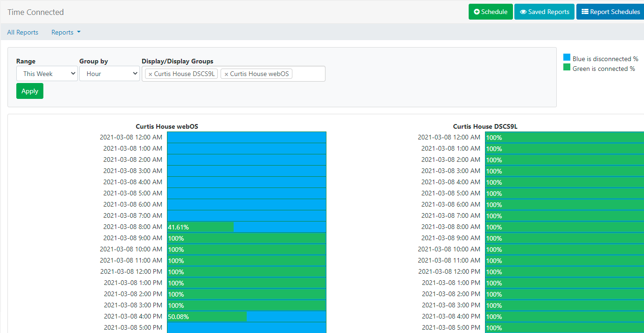Open the Saved Reports page
The image size is (644, 333).
(x=544, y=12)
